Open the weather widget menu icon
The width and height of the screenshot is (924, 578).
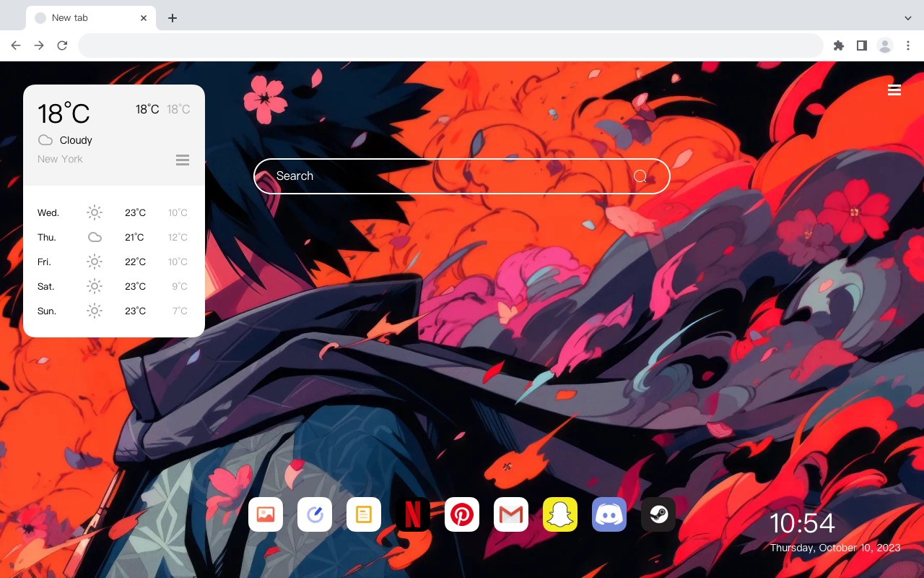(183, 160)
